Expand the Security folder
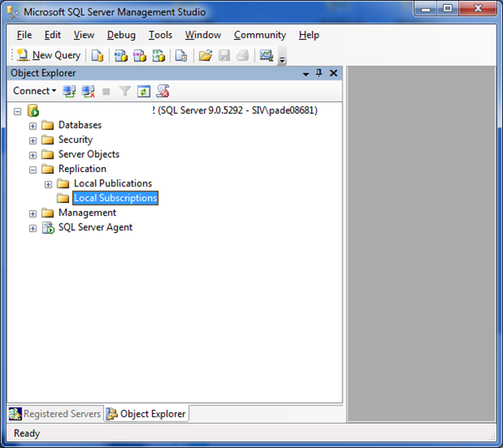The height and width of the screenshot is (448, 503). [32, 140]
